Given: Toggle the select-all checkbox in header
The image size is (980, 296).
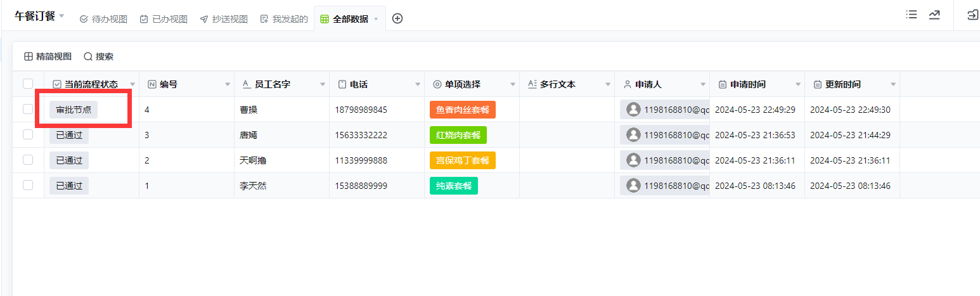Looking at the screenshot, I should pos(28,84).
